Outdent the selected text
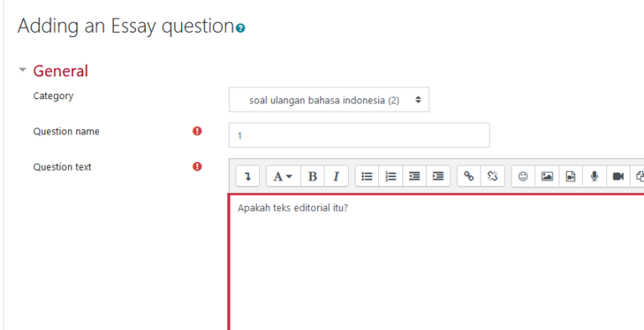This screenshot has width=644, height=330. (414, 176)
